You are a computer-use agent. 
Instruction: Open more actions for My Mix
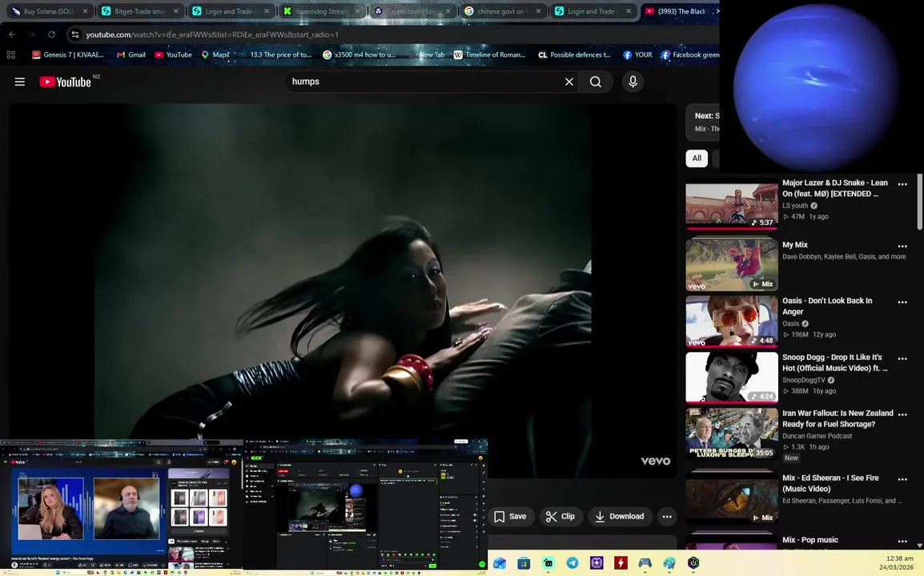tap(902, 246)
